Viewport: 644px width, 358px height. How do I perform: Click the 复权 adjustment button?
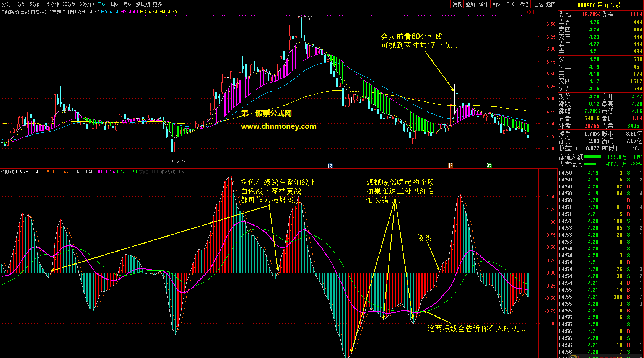457,4
